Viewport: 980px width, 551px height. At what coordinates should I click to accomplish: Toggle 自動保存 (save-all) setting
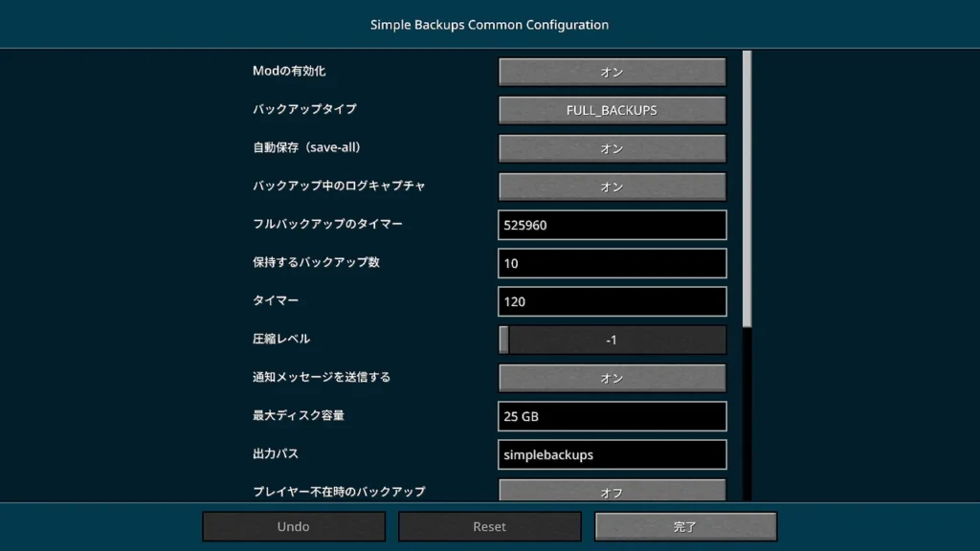coord(612,148)
